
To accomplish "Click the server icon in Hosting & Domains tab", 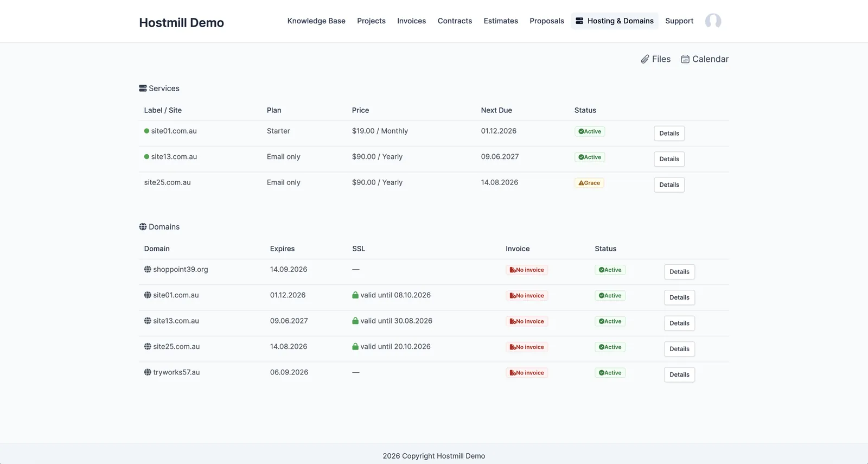I will pos(579,21).
